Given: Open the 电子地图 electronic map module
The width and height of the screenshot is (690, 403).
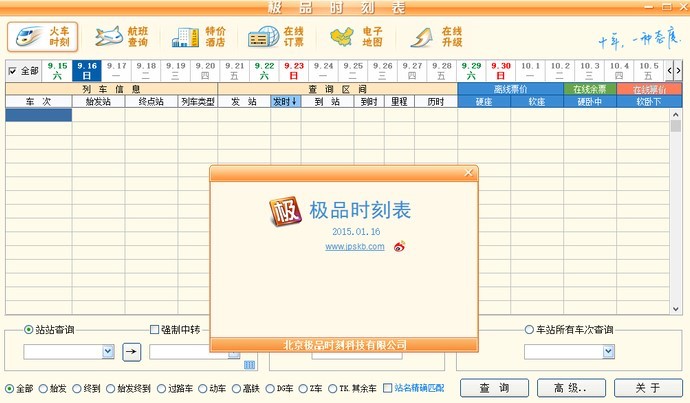Looking at the screenshot, I should 356,37.
